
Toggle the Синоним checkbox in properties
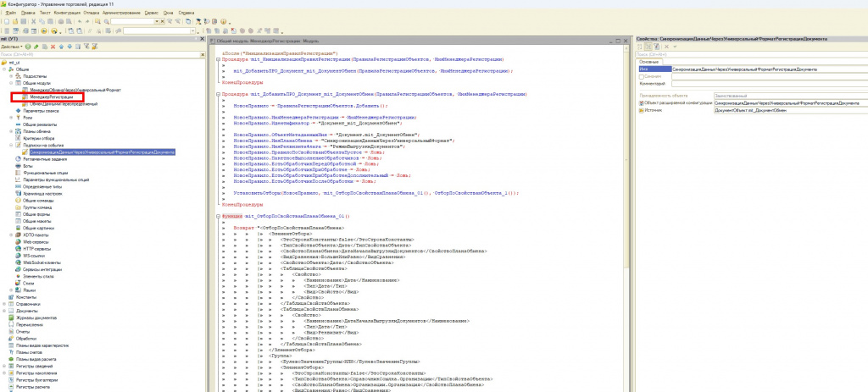(x=642, y=76)
